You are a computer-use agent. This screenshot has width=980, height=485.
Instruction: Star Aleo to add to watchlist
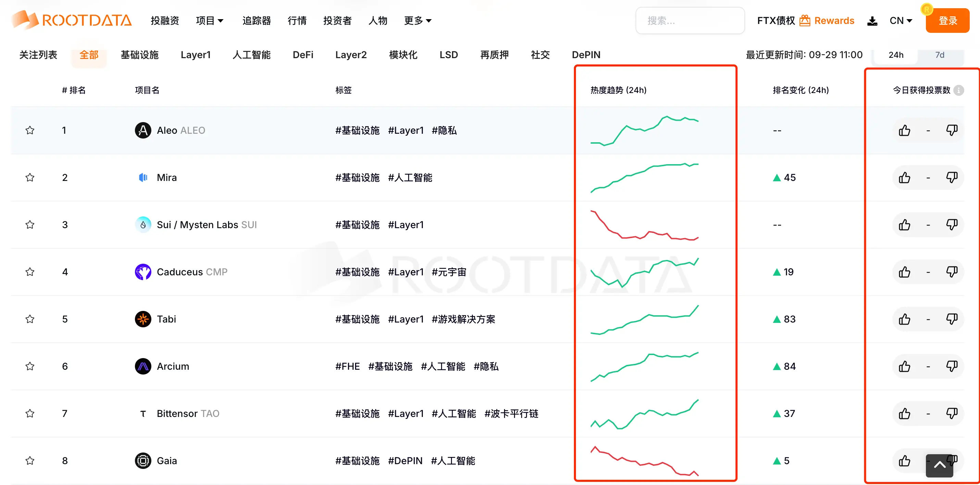30,130
